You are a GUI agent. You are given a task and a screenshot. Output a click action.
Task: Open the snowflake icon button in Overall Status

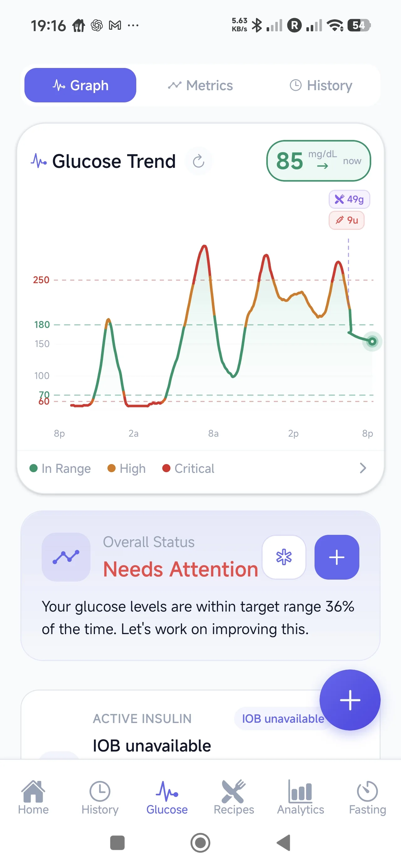tap(284, 557)
